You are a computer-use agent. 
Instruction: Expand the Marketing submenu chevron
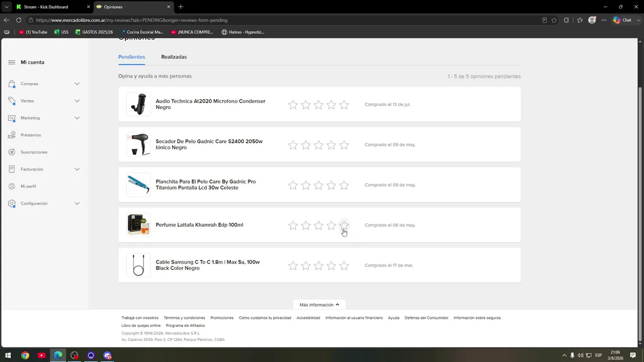77,118
